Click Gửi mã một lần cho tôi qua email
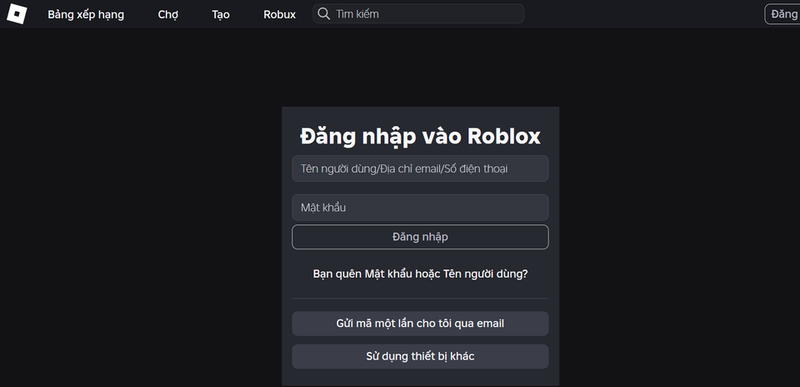The height and width of the screenshot is (387, 800). [420, 324]
